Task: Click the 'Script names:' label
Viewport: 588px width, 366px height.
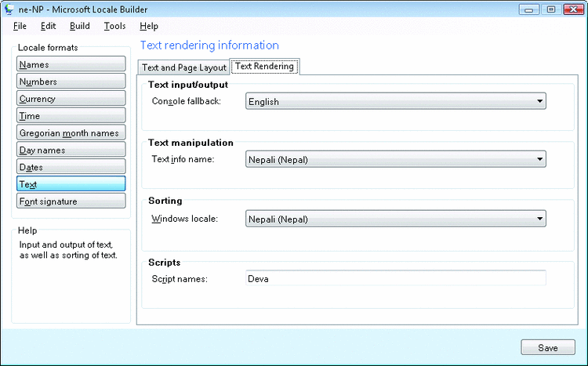Action: pos(180,279)
